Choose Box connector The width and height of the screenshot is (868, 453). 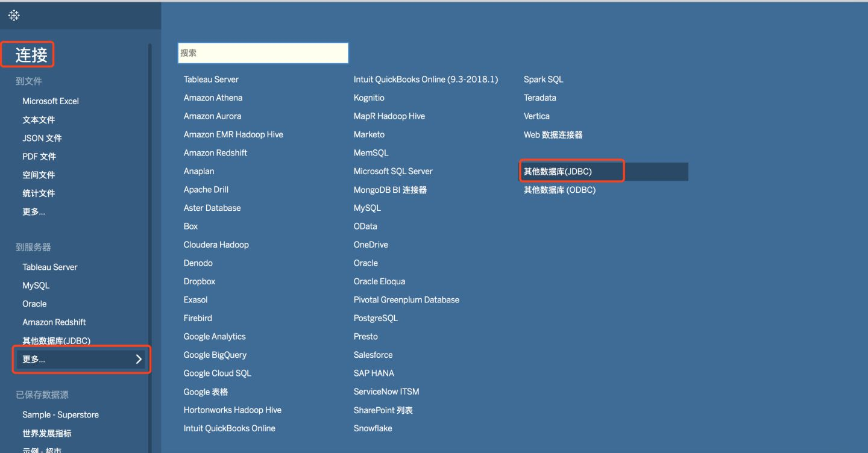190,226
